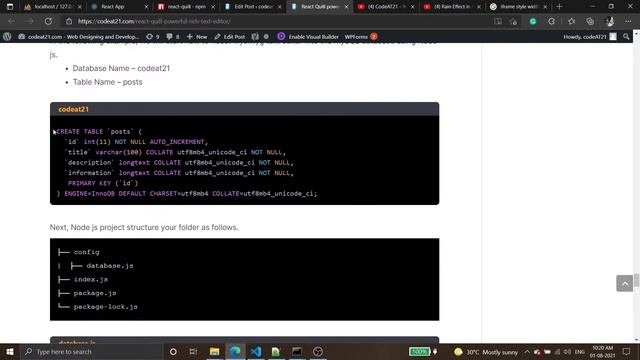Switch to the React App tab

click(118, 7)
